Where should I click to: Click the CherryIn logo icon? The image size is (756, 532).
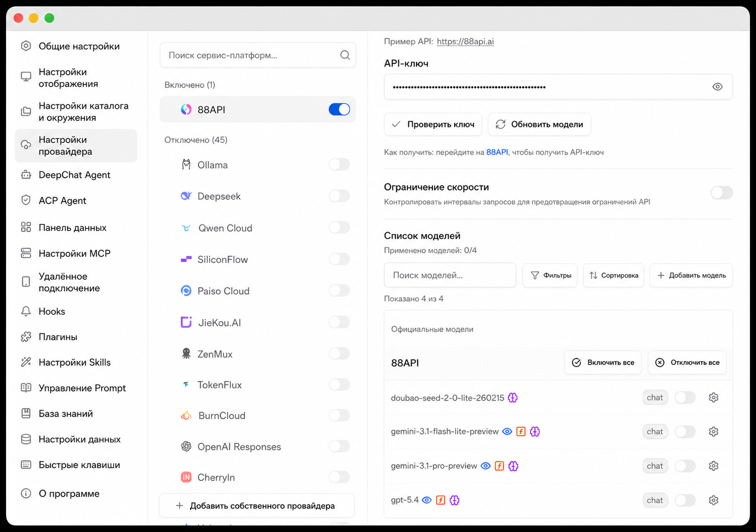(x=186, y=477)
